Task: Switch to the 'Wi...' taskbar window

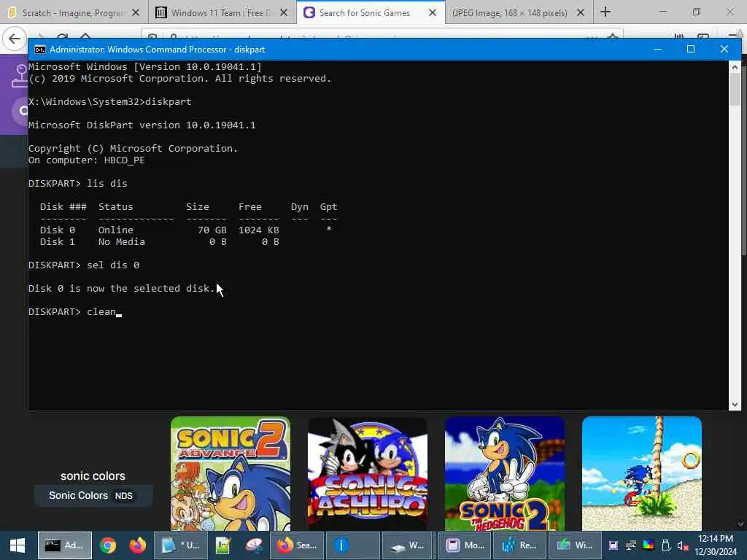Action: pyautogui.click(x=575, y=545)
